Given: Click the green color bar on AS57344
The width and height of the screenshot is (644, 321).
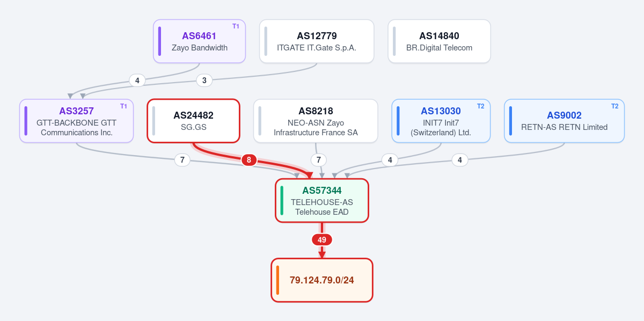Looking at the screenshot, I should tap(282, 200).
